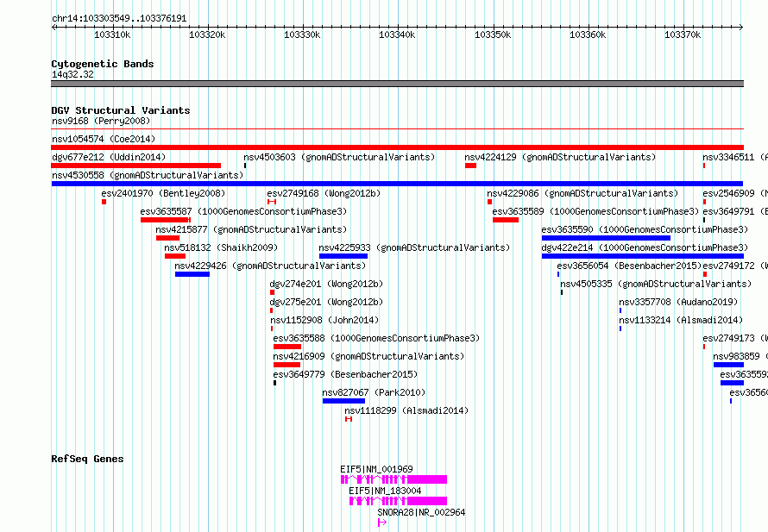
Task: Click nsv3357708 (Audano2019) label
Action: (x=678, y=302)
